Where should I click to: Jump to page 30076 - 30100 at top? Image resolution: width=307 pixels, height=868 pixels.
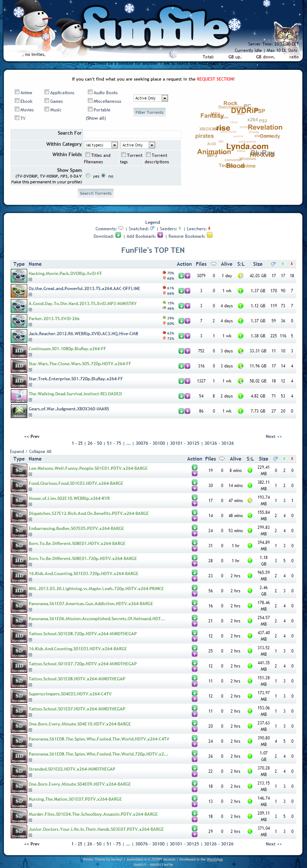(150, 443)
